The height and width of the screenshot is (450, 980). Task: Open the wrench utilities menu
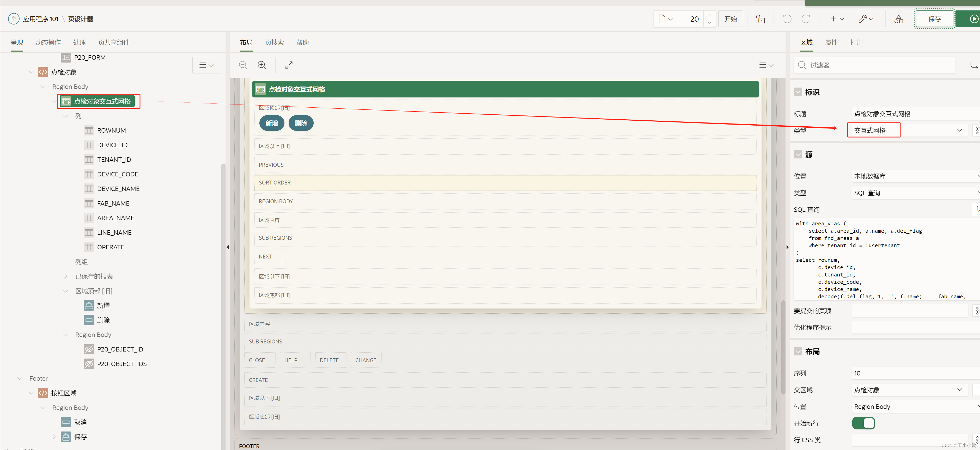point(866,19)
